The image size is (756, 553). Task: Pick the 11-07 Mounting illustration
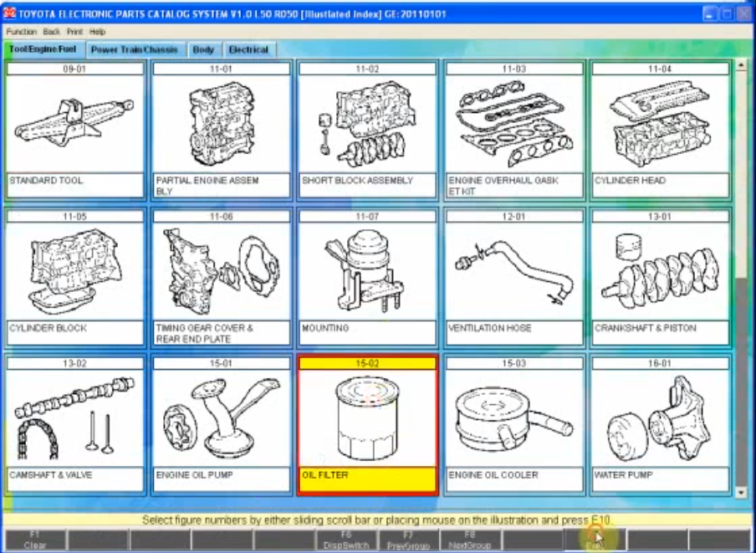(367, 278)
